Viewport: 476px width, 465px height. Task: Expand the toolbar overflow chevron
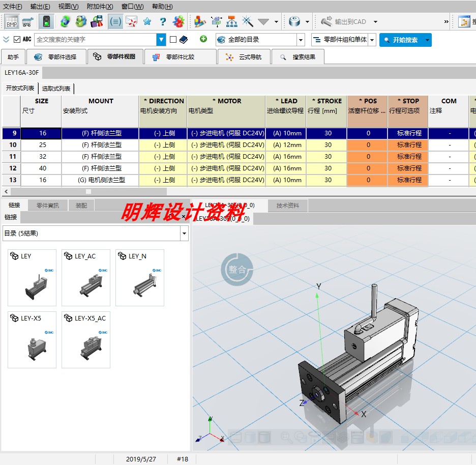point(446,21)
